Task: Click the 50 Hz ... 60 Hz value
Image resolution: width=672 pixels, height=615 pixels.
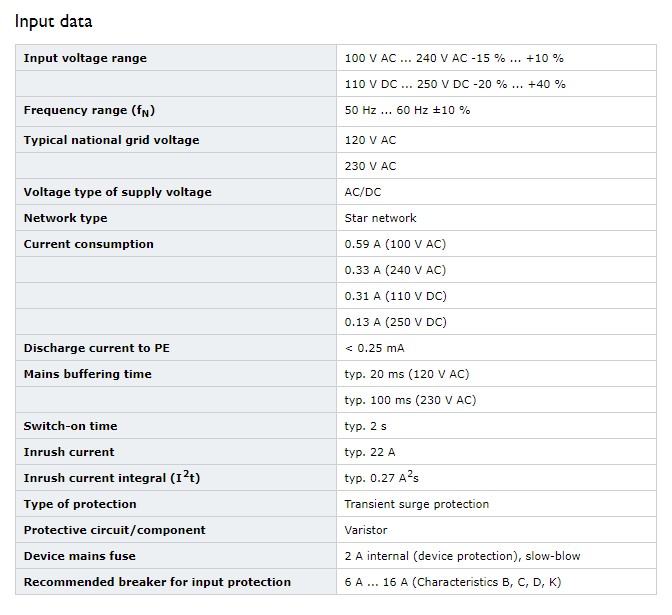Action: [x=407, y=110]
